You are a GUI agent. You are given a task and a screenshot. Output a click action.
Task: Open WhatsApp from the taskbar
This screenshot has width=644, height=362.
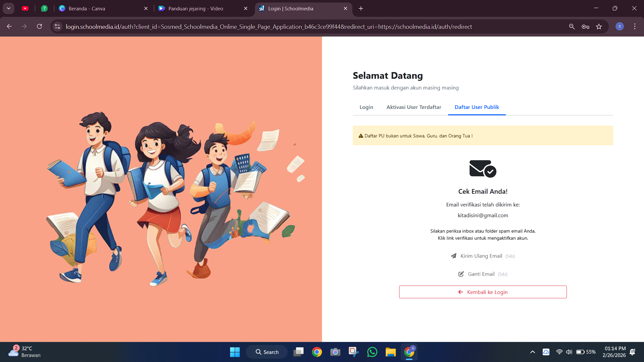tap(372, 352)
